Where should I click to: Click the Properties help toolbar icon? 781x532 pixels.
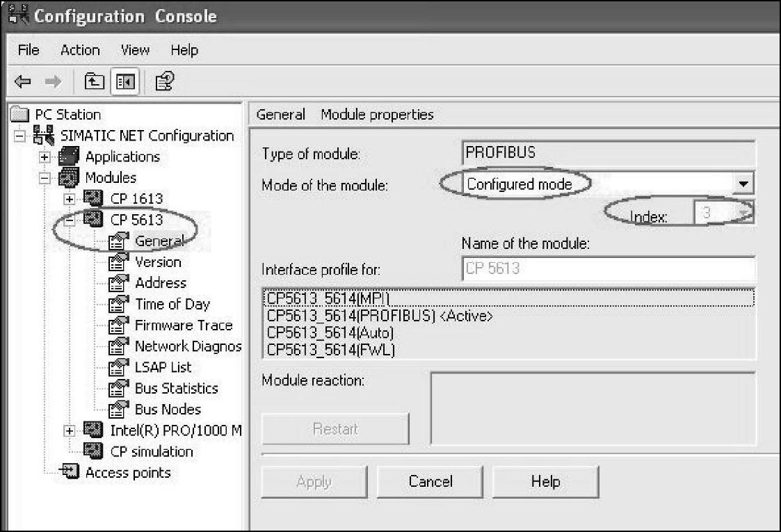point(164,82)
